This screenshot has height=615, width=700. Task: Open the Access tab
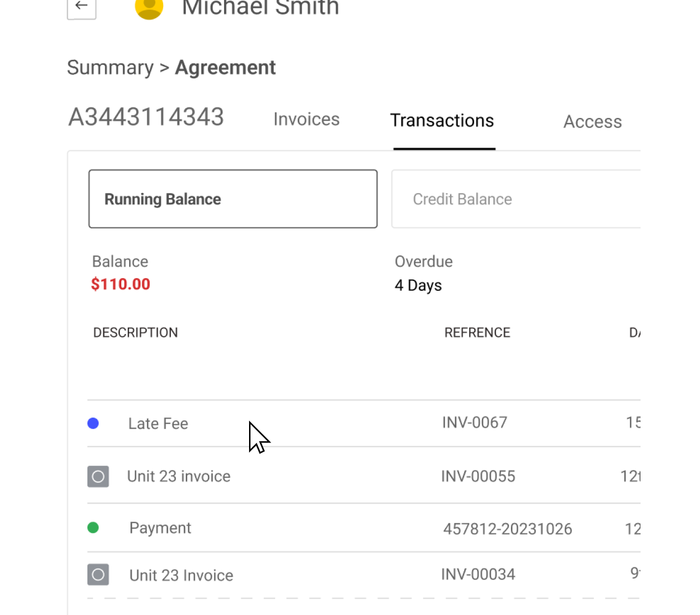coord(592,121)
